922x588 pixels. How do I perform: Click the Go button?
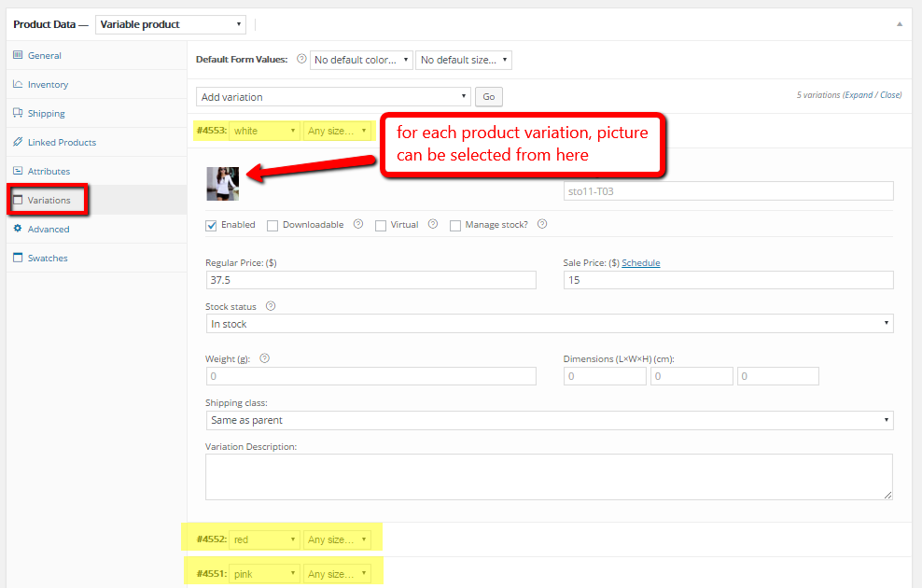coord(489,97)
